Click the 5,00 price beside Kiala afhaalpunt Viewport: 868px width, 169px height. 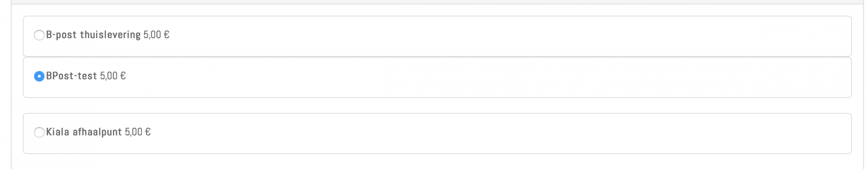tap(134, 132)
